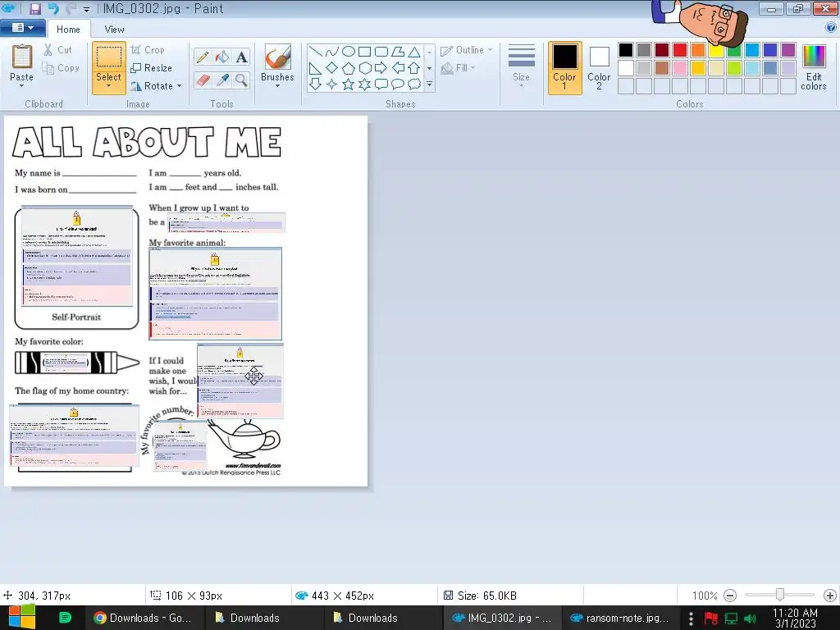Adjust the zoom level slider

click(x=780, y=595)
